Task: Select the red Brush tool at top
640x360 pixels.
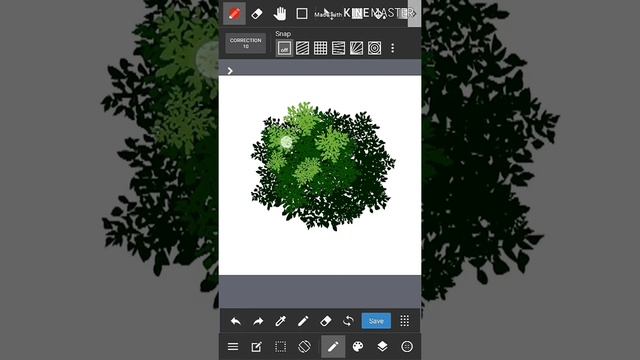Action: point(234,13)
